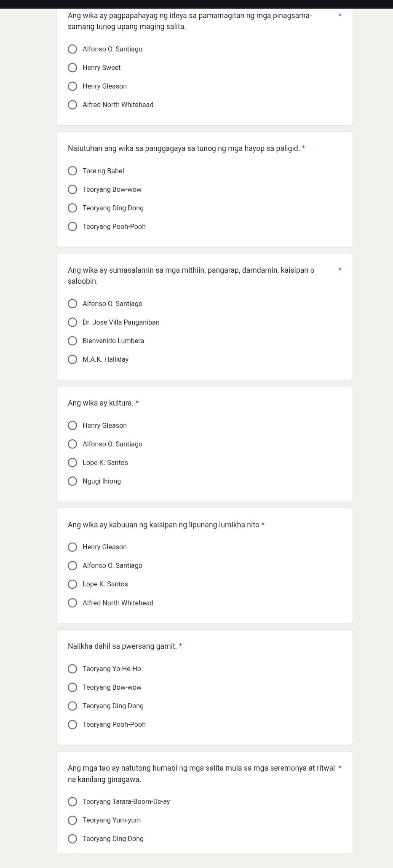Select Bienvenido Lumbera radio button
This screenshot has height=868, width=393.
(72, 341)
